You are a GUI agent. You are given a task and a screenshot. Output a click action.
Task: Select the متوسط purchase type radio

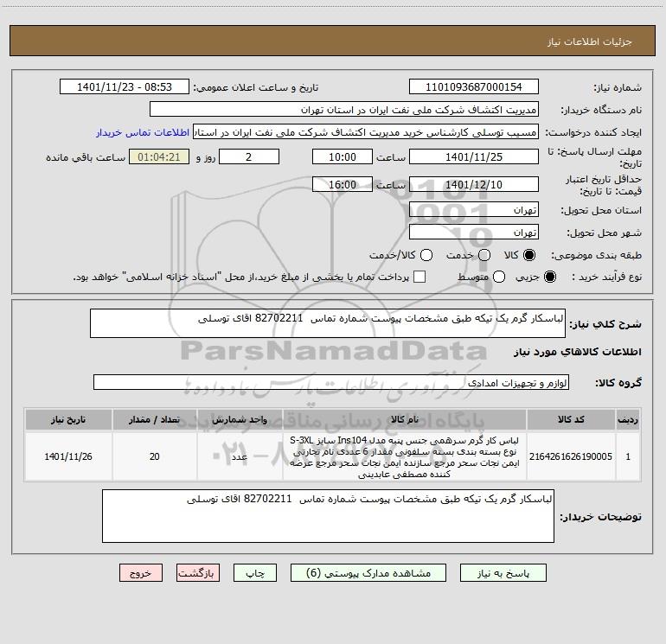coord(499,277)
